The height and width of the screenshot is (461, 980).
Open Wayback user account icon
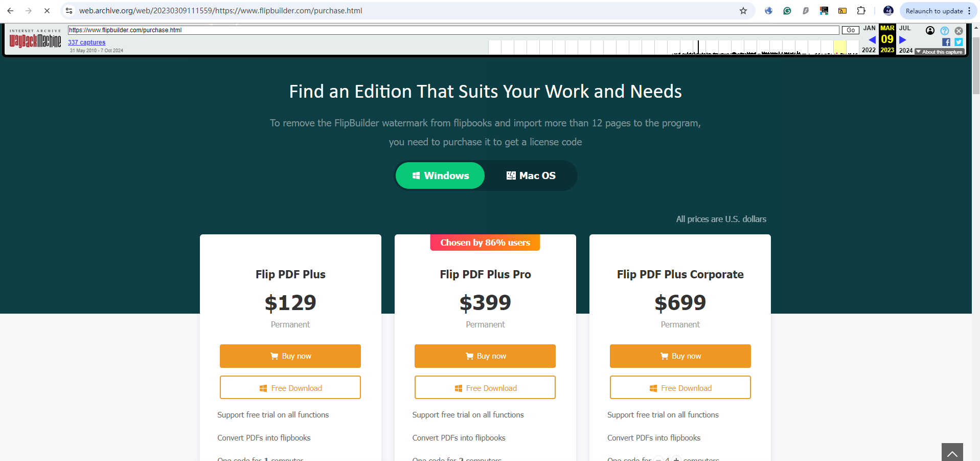point(930,31)
